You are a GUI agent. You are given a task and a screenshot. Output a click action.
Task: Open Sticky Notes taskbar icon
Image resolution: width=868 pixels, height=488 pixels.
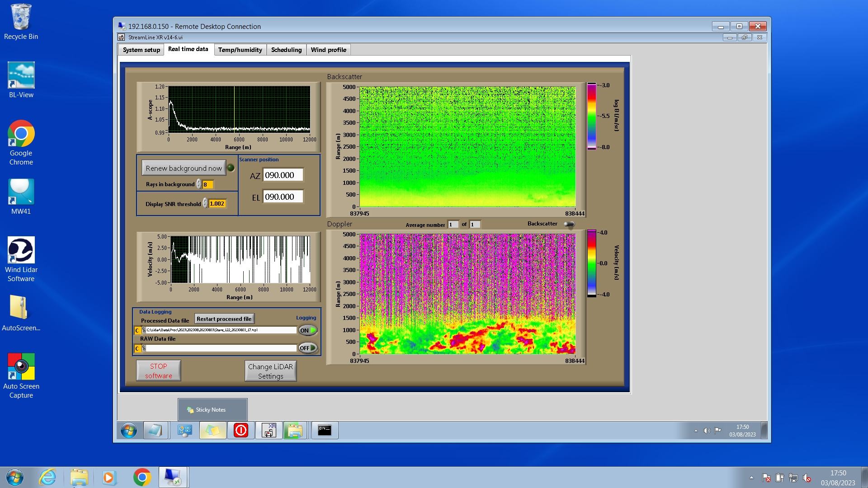click(212, 430)
